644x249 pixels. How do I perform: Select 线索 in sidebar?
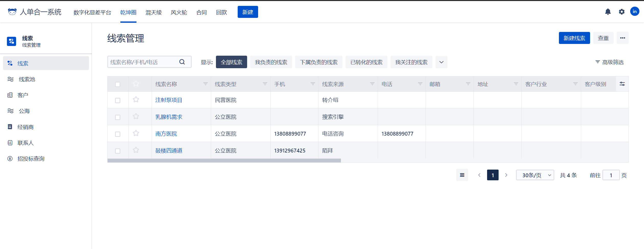coord(46,63)
